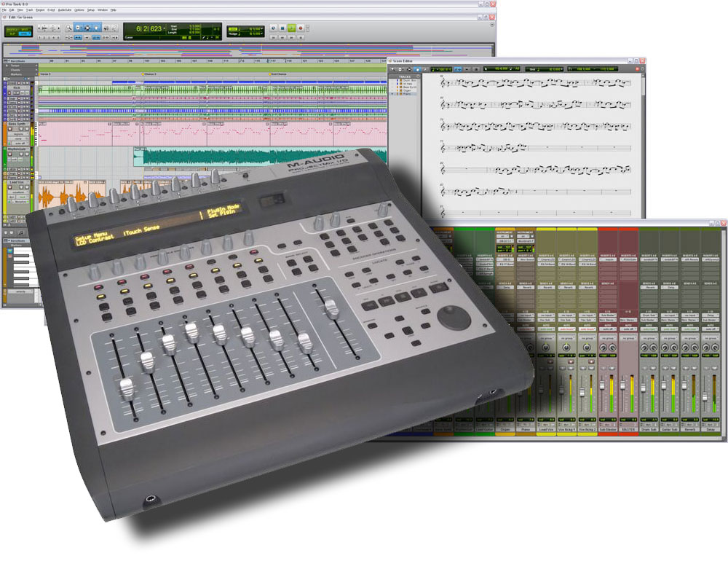Open the Track menu
Screen dimensions: 728x561
pos(29,9)
